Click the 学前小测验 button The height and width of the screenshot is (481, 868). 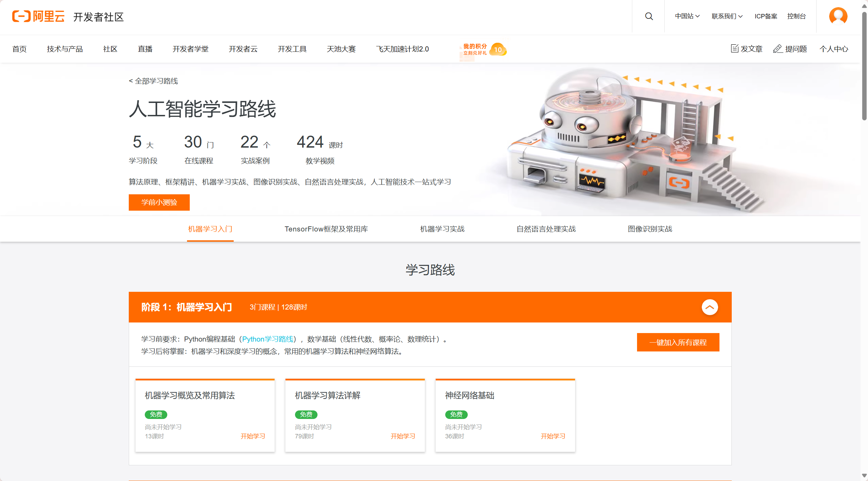coord(159,202)
